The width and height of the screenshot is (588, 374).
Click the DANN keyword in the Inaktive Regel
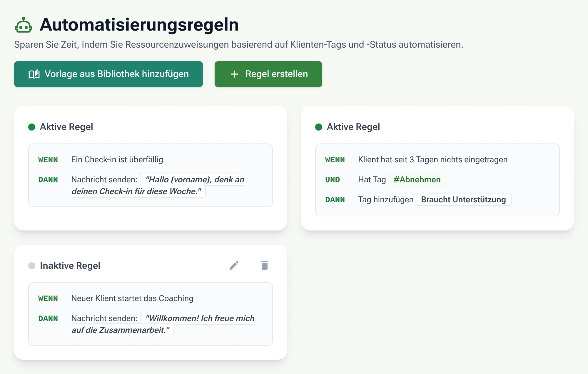[x=48, y=318]
